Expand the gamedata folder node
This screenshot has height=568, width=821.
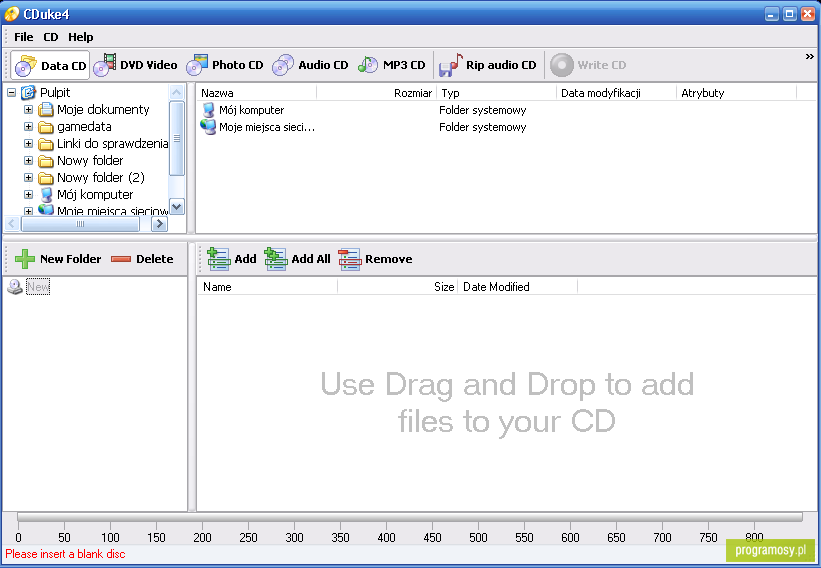[x=28, y=127]
